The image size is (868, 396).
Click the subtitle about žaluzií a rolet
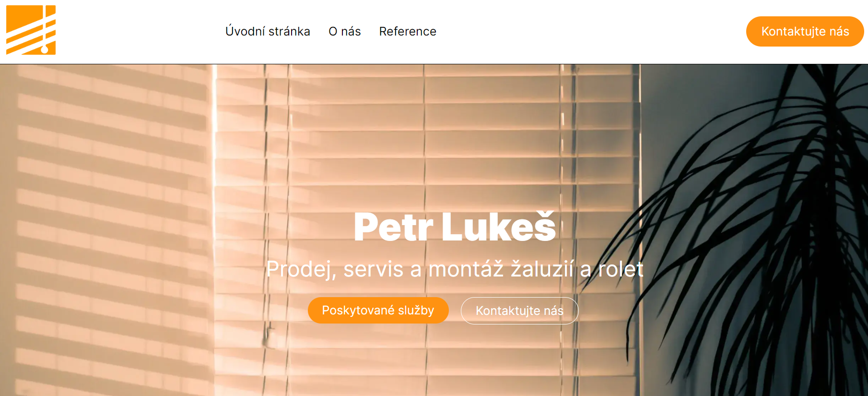pyautogui.click(x=455, y=269)
